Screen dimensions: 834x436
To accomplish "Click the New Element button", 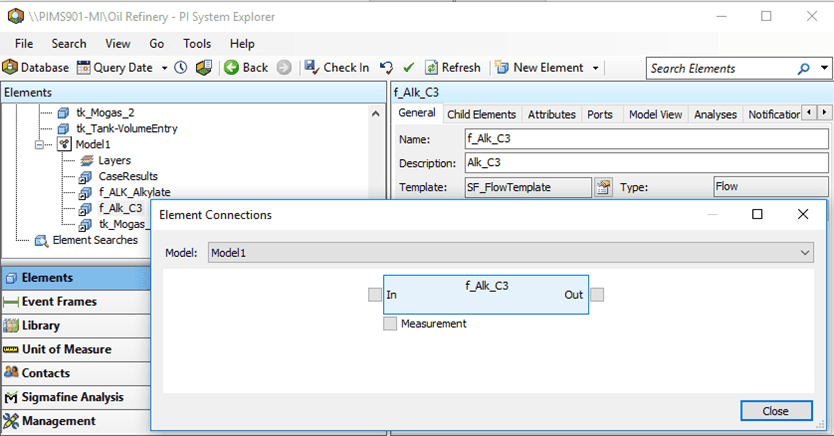I will coord(539,68).
